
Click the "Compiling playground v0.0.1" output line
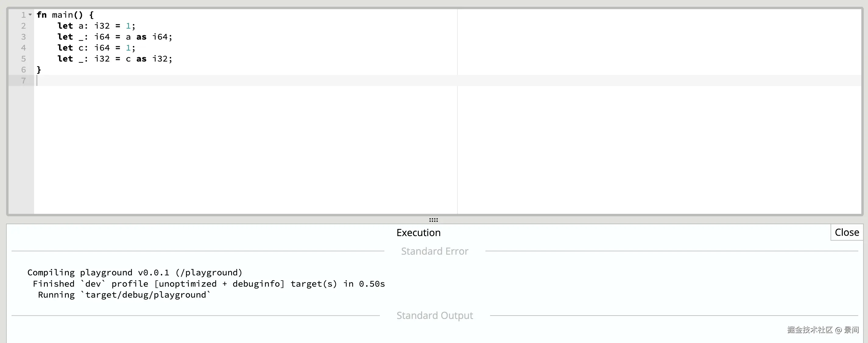point(135,272)
